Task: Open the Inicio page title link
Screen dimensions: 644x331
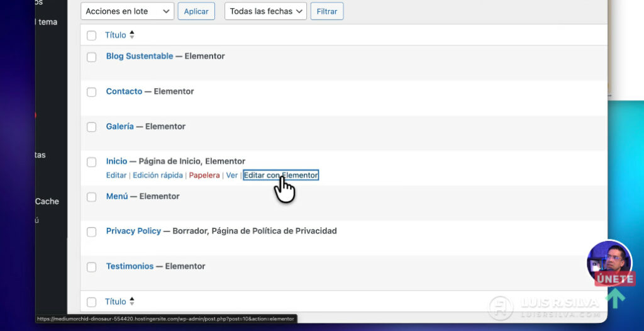Action: point(116,161)
